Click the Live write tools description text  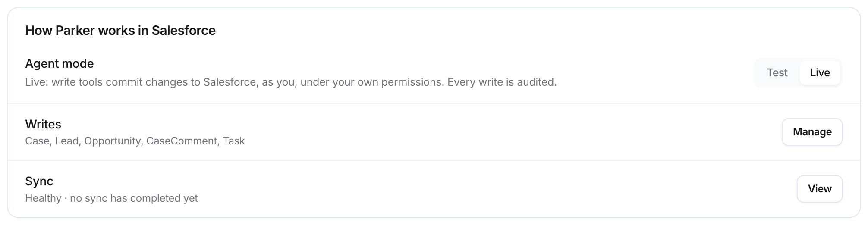pyautogui.click(x=291, y=82)
